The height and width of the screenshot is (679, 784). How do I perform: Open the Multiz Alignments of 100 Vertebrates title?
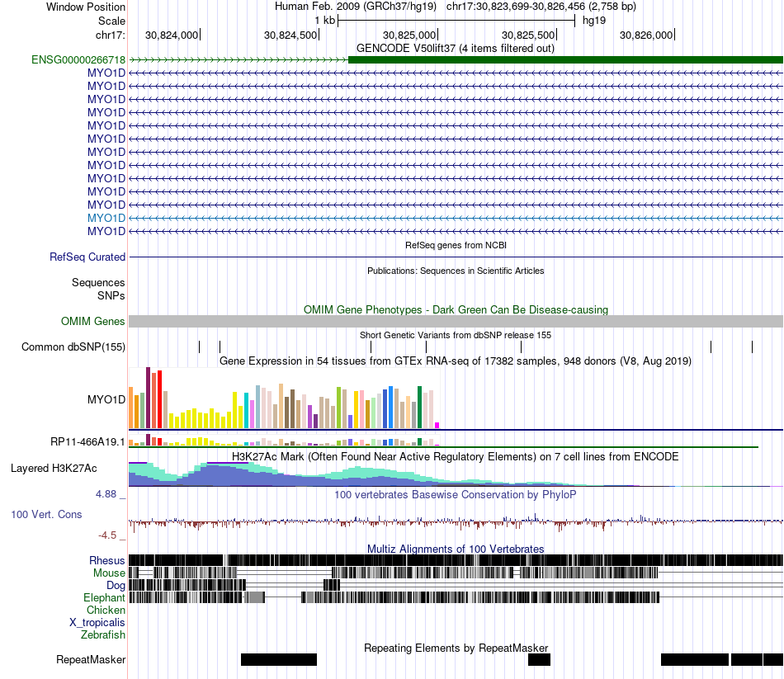pyautogui.click(x=456, y=549)
